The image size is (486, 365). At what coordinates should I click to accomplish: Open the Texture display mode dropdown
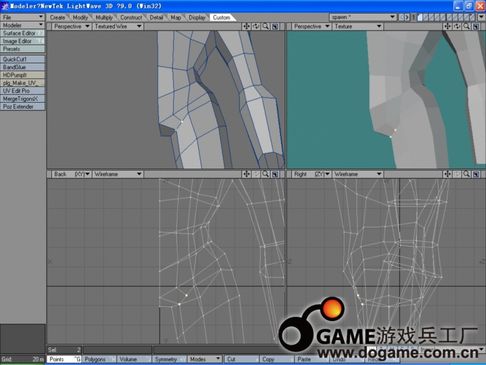point(358,26)
